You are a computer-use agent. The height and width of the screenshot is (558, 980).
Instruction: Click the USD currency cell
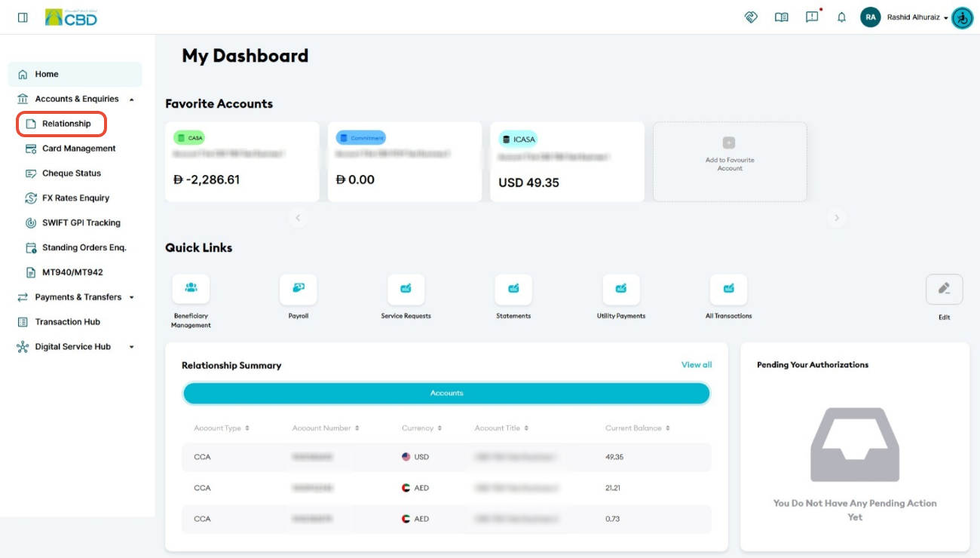[415, 457]
